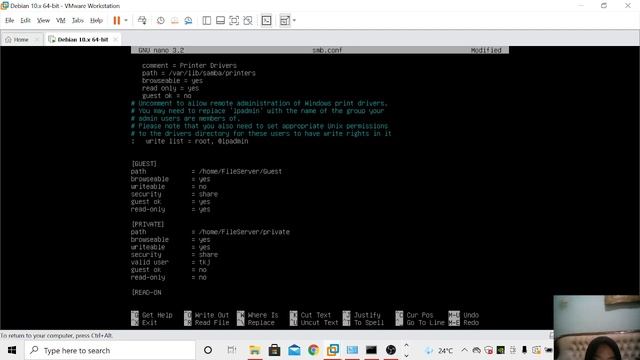This screenshot has width=640, height=360.
Task: Open the power options dropdown beside pause
Action: click(126, 20)
